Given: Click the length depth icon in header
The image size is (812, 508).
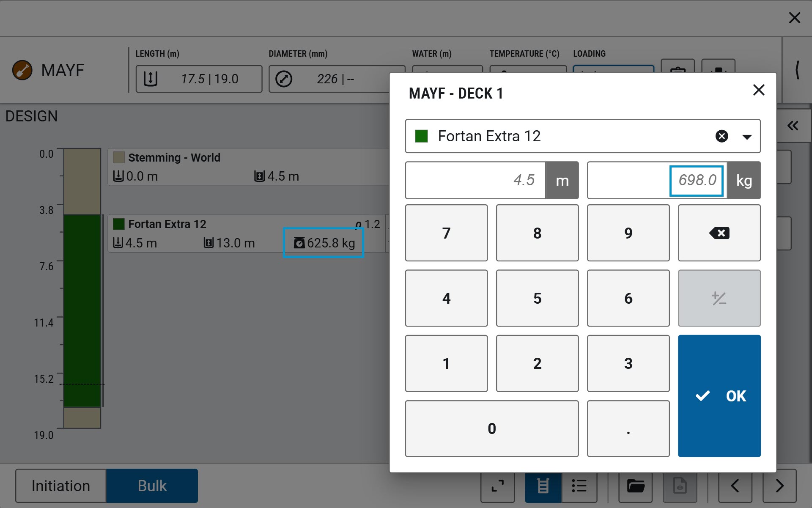Looking at the screenshot, I should pyautogui.click(x=151, y=79).
